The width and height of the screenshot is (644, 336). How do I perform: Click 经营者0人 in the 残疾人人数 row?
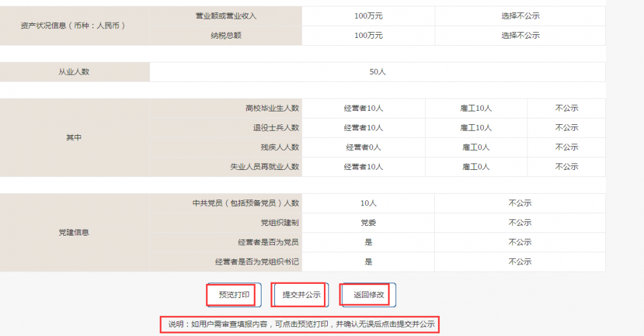[363, 147]
